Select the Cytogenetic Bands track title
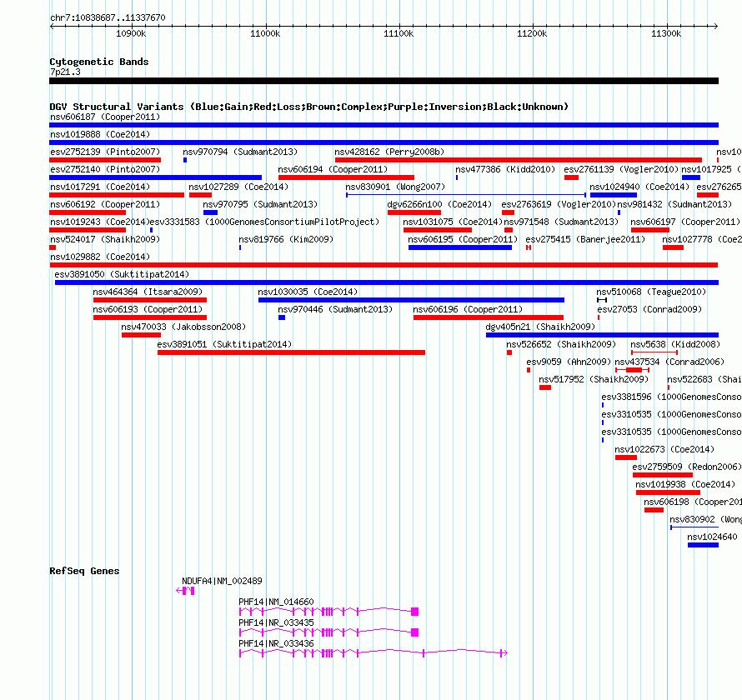 [x=99, y=62]
